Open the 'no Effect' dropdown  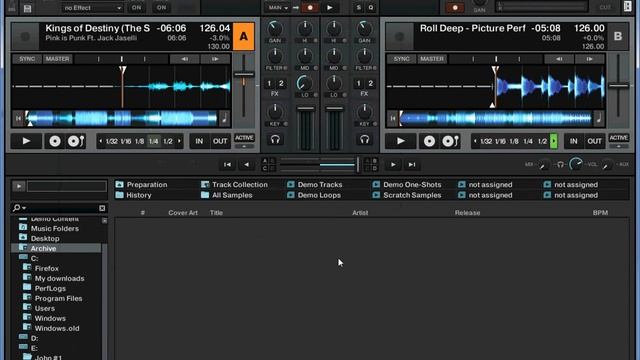click(x=93, y=8)
